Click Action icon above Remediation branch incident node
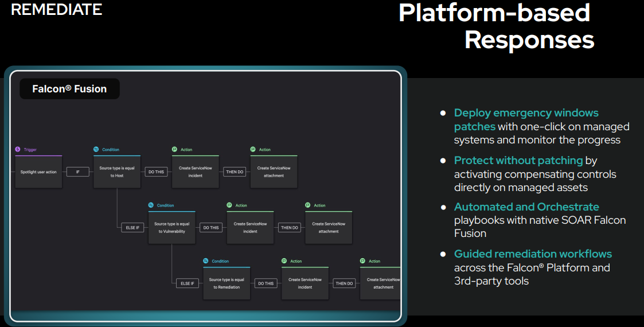The image size is (644, 327). tap(284, 261)
